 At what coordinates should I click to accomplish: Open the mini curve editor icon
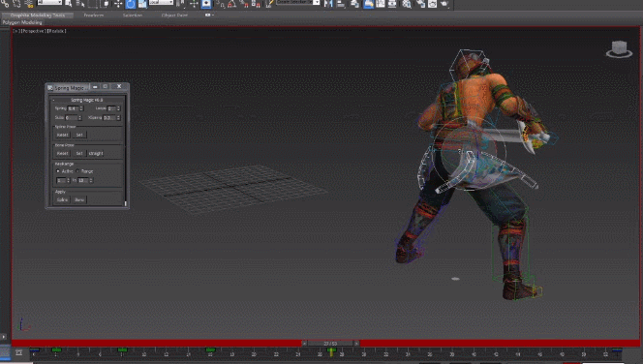click(x=18, y=352)
